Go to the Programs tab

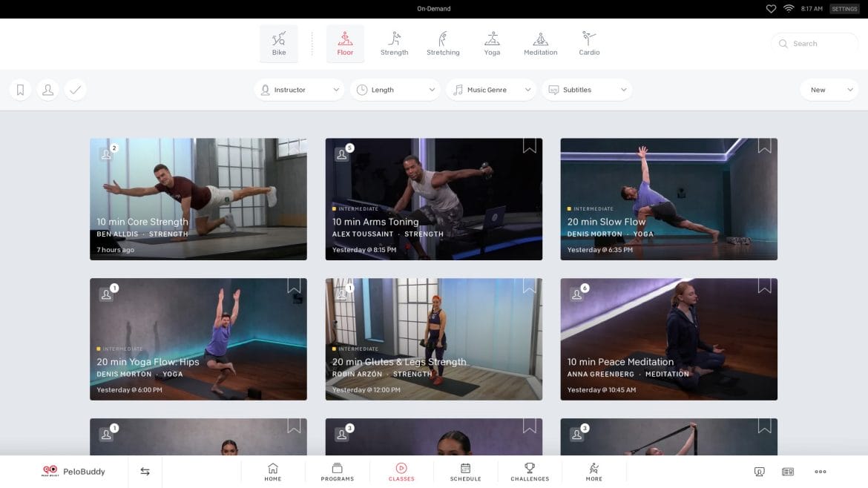[x=337, y=472]
